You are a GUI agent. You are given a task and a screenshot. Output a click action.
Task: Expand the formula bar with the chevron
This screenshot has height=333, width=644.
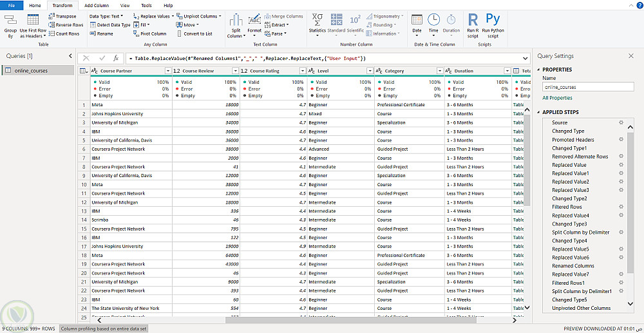(525, 58)
